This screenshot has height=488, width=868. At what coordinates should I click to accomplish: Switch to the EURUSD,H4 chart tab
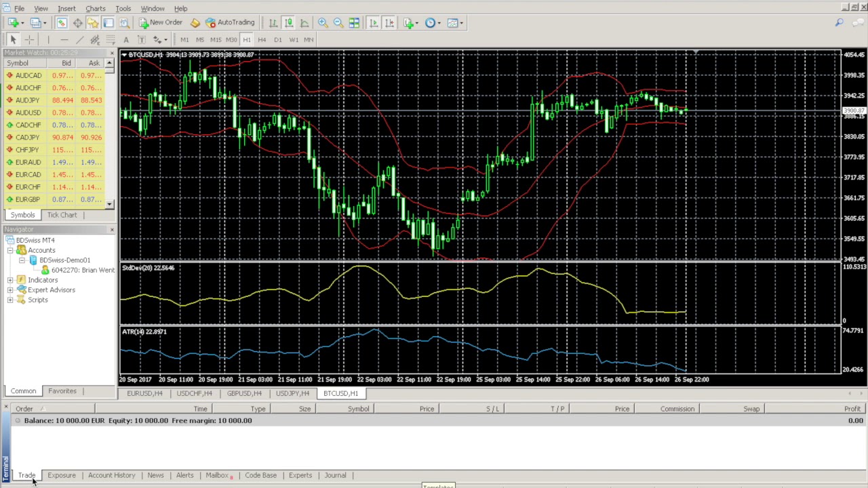144,393
